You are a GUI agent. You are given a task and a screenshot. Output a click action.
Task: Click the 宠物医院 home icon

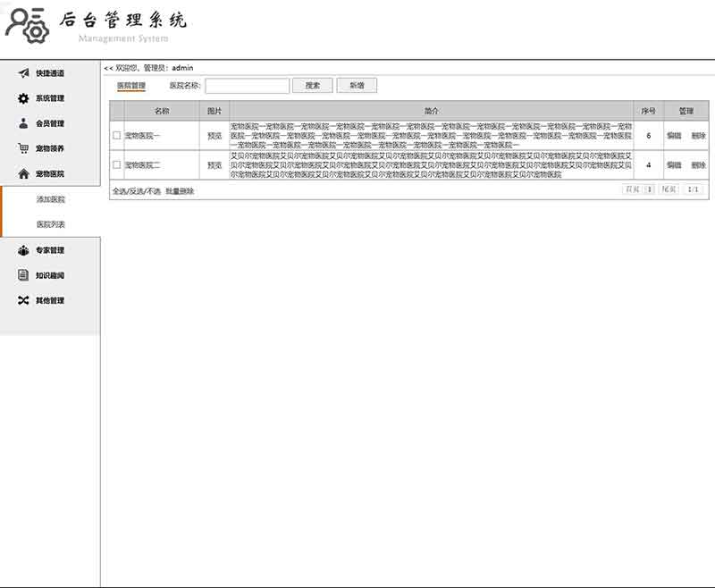(x=24, y=173)
